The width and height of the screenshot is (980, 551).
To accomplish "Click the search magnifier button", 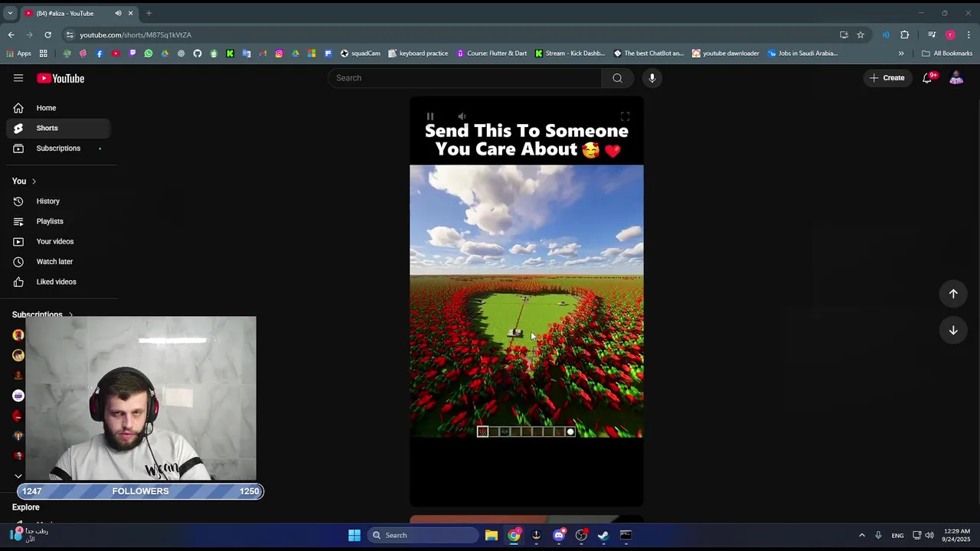I will 617,78.
